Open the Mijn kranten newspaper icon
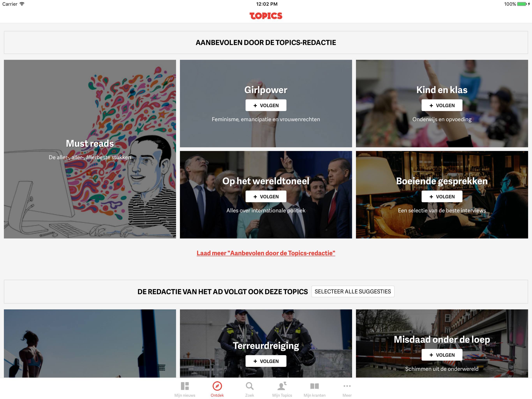The height and width of the screenshot is (399, 532). pos(314,386)
